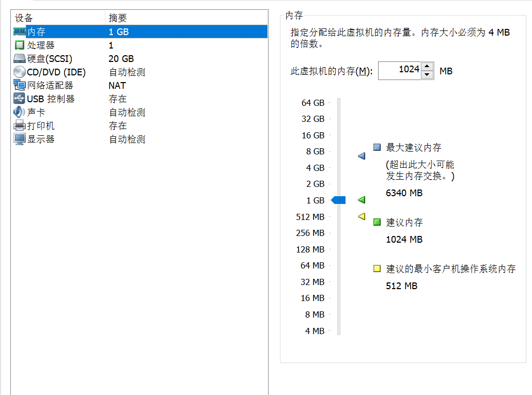Click the CD/DVD (IDE) disc icon
This screenshot has height=395, width=532.
20,72
